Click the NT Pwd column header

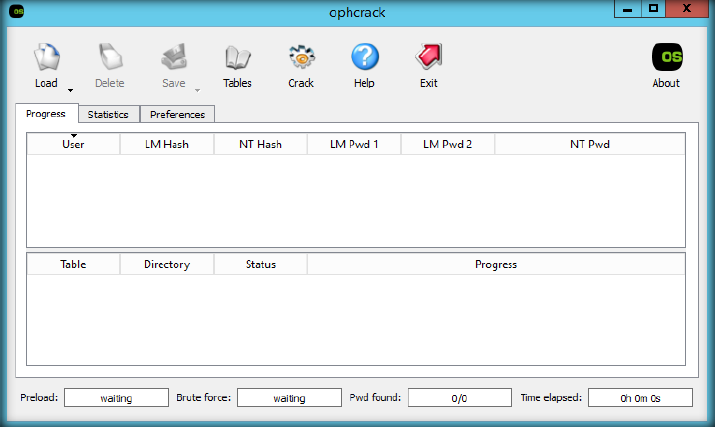point(590,144)
